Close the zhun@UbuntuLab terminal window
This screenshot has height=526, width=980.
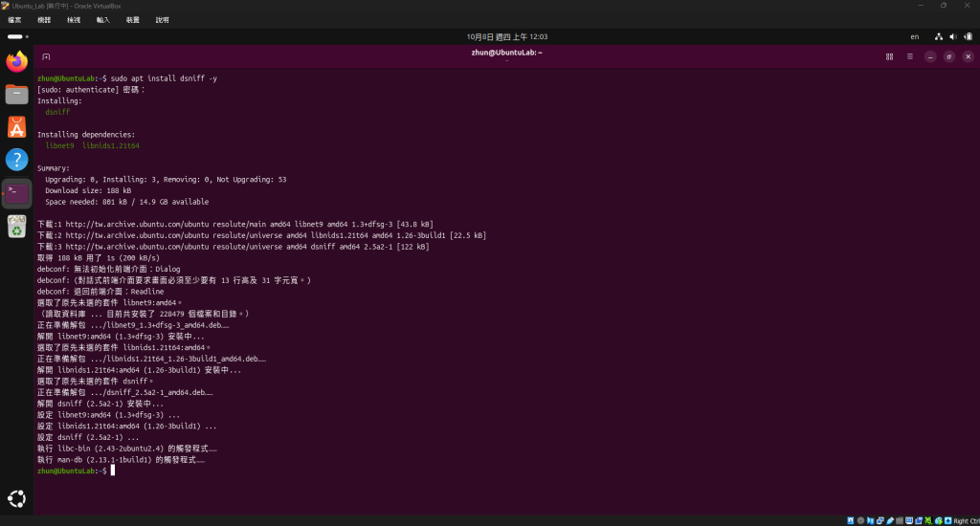click(969, 56)
